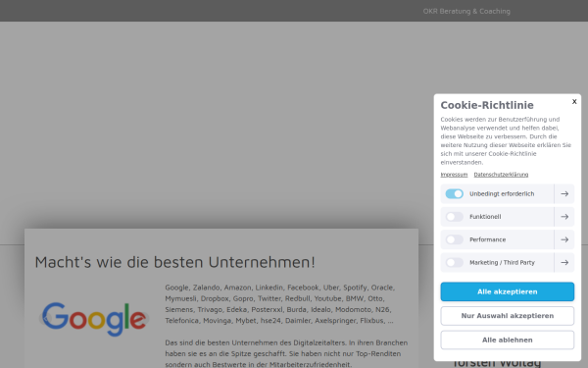Expand details arrow for Unbedingt erforderlich

(x=564, y=193)
